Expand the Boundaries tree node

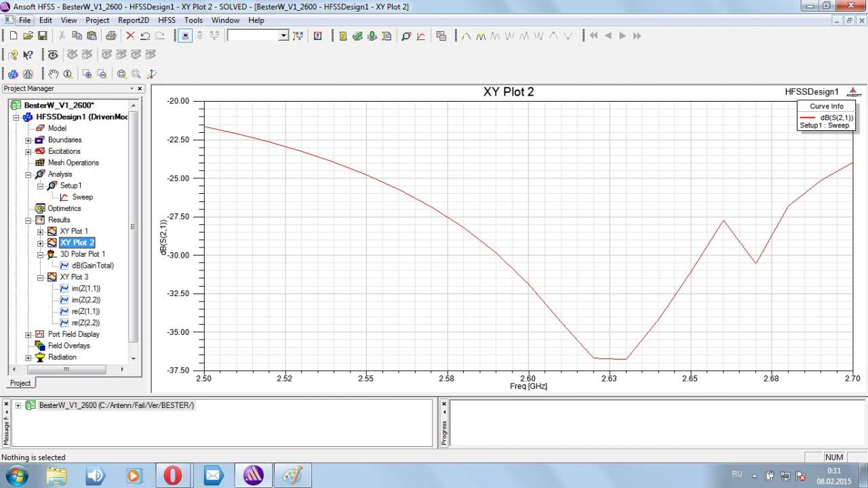pyautogui.click(x=28, y=140)
